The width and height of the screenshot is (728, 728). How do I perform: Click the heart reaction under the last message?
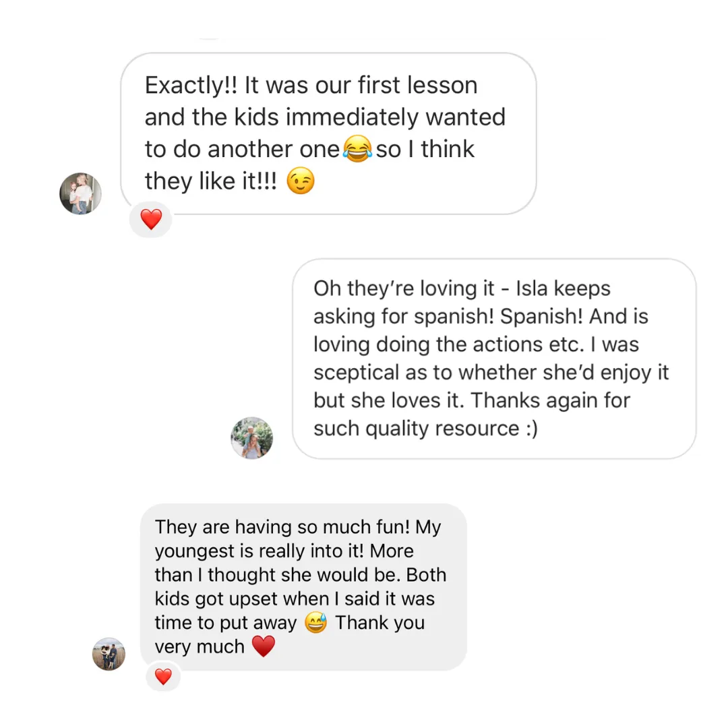pos(163,677)
